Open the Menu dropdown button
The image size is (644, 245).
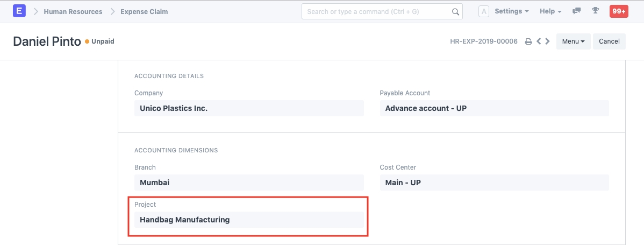pos(573,41)
